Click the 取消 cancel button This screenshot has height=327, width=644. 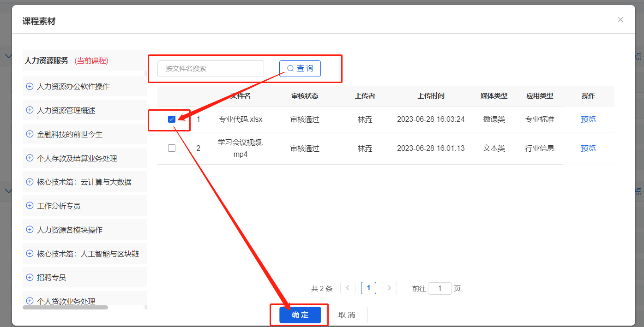[x=347, y=315]
